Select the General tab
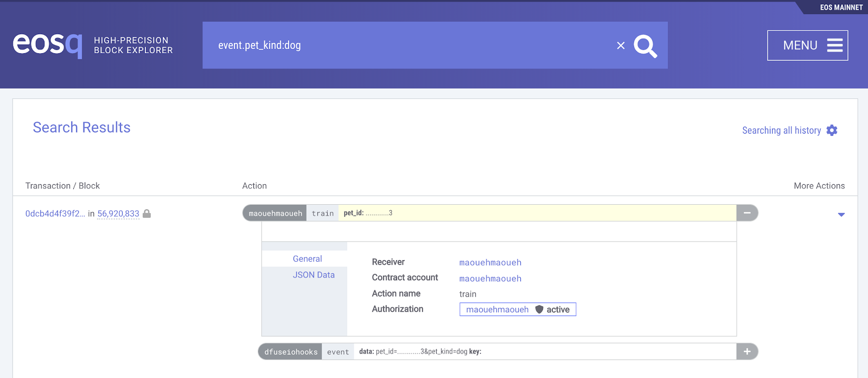This screenshot has width=868, height=378. pyautogui.click(x=307, y=259)
